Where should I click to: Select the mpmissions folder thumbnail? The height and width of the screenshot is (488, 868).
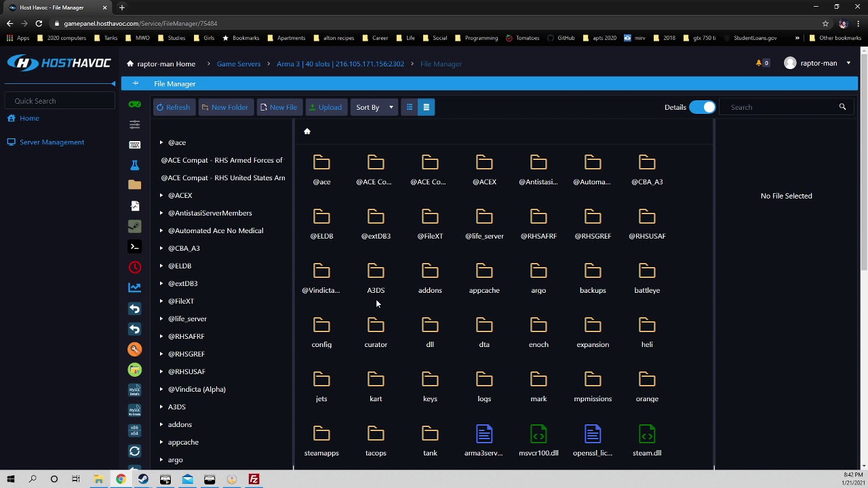(x=593, y=386)
